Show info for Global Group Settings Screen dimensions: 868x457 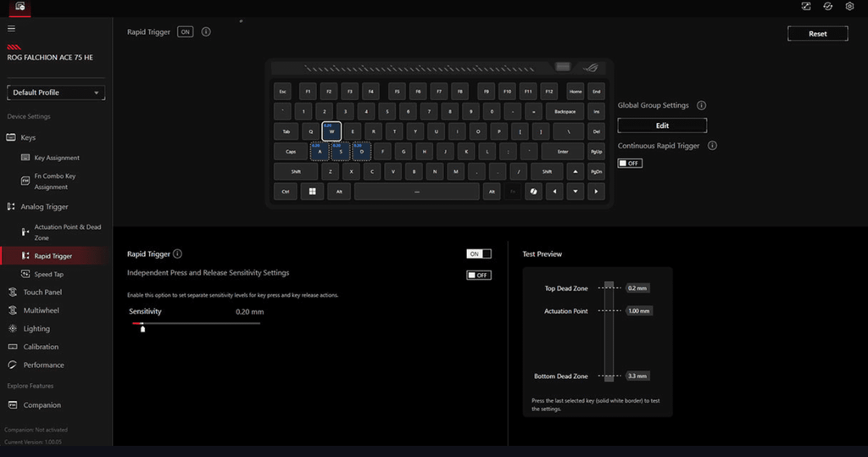(701, 105)
